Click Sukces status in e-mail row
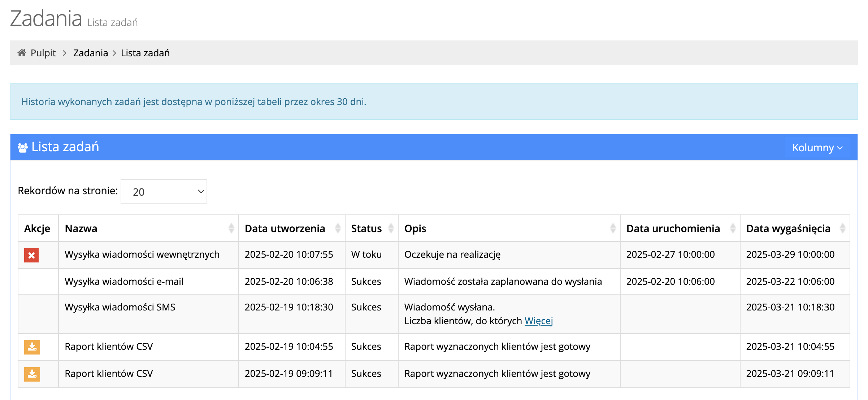This screenshot has width=868, height=400. pyautogui.click(x=366, y=282)
